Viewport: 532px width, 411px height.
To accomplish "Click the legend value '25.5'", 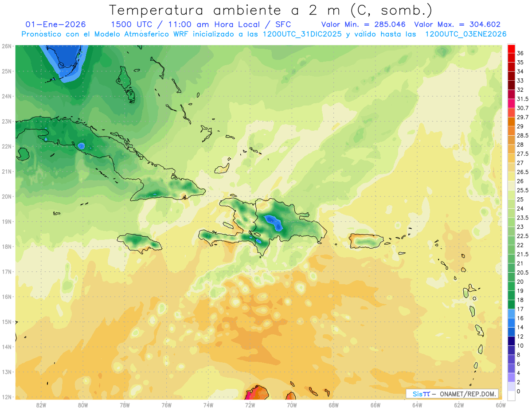I will [x=523, y=191].
